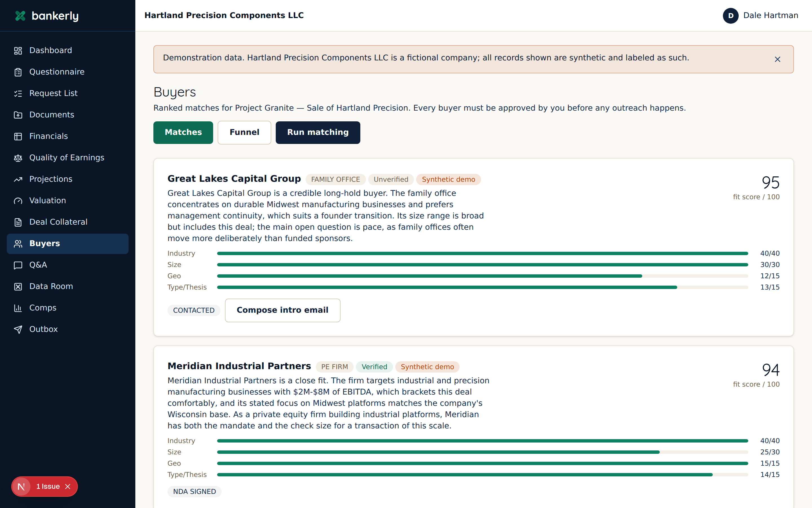Click the Buyers people icon

[x=18, y=244]
